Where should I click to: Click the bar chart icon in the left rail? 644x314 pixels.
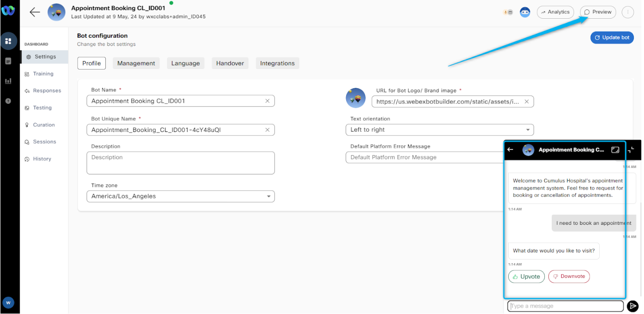point(8,81)
